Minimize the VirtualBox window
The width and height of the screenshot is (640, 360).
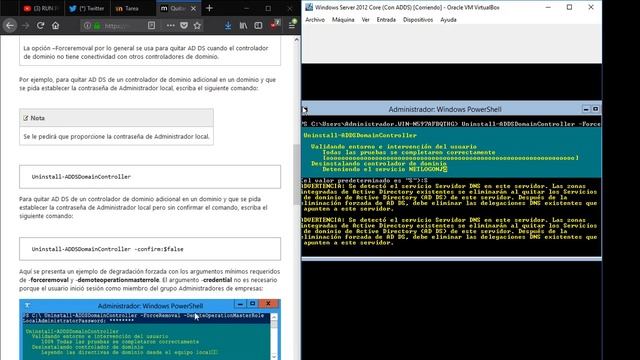pos(548,7)
